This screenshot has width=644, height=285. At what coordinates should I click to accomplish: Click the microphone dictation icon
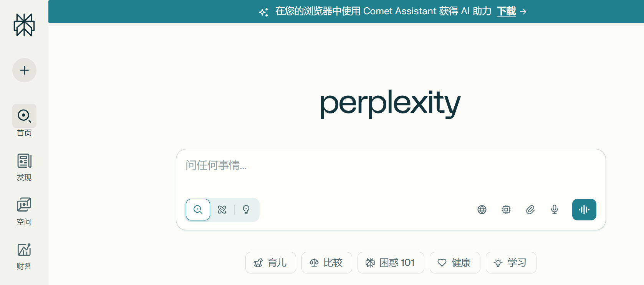click(555, 210)
